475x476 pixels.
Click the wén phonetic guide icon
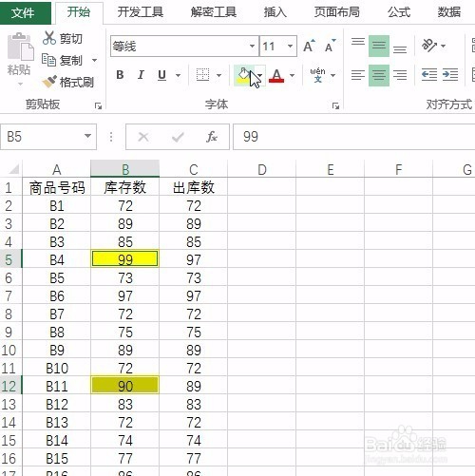coord(318,75)
